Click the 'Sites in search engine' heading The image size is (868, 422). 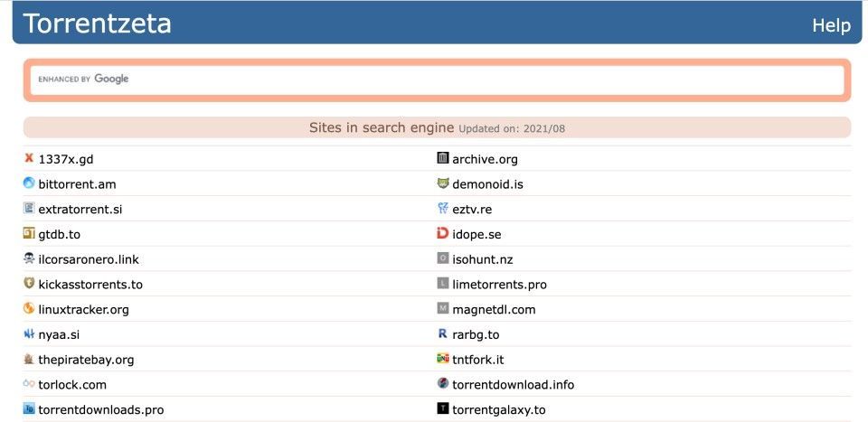pyautogui.click(x=382, y=127)
